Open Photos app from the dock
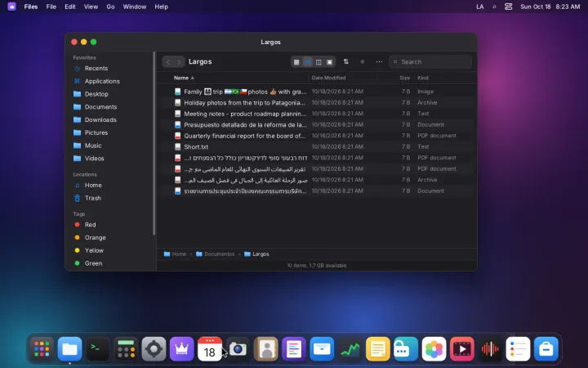Image resolution: width=588 pixels, height=368 pixels. click(x=434, y=349)
